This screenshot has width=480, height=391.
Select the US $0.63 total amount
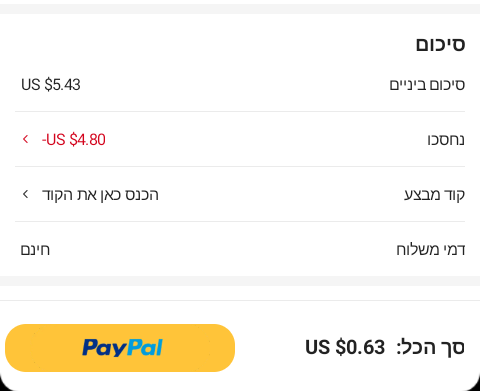coord(345,347)
